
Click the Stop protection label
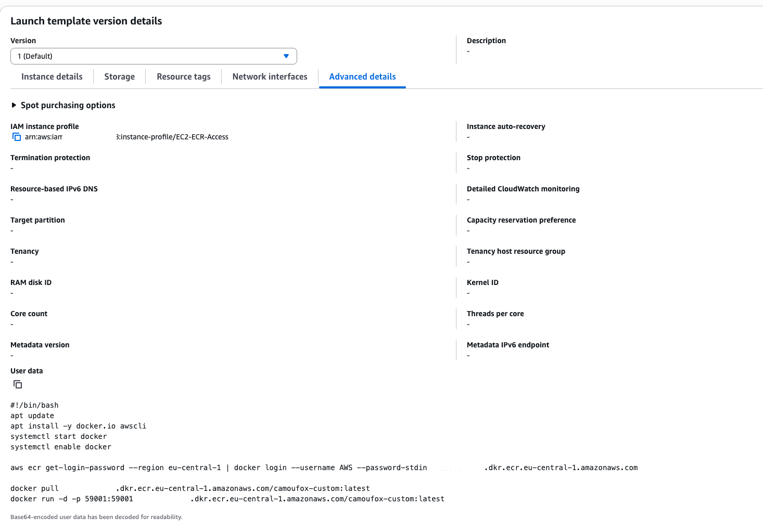pyautogui.click(x=493, y=158)
